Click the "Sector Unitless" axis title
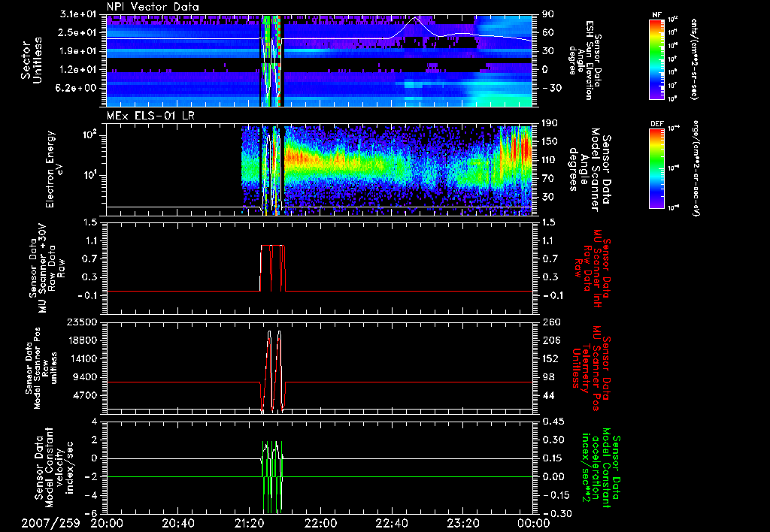Viewport: 770px width, 532px height. 32,60
